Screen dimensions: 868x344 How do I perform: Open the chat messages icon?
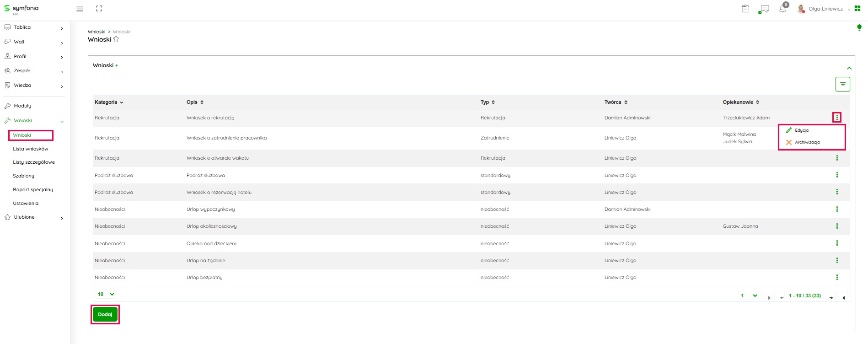click(764, 9)
